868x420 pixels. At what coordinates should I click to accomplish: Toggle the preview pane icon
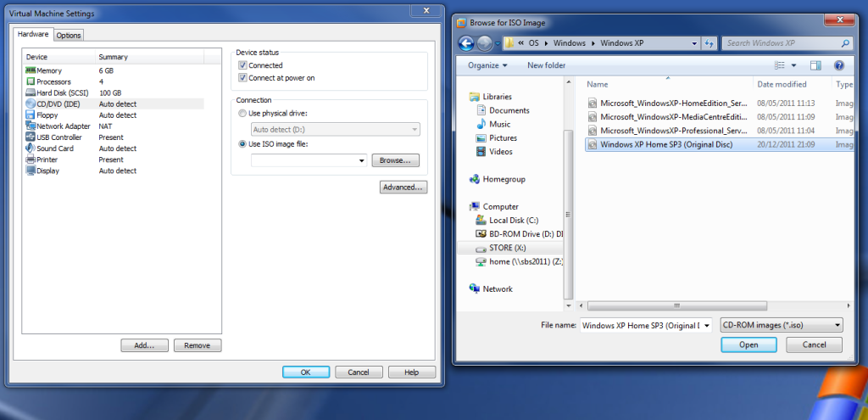[x=815, y=65]
